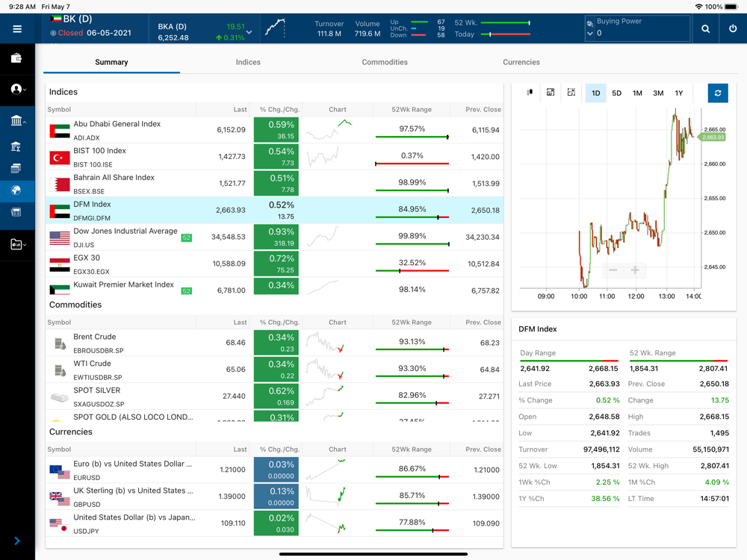Select the EGX 30 row

click(x=274, y=264)
